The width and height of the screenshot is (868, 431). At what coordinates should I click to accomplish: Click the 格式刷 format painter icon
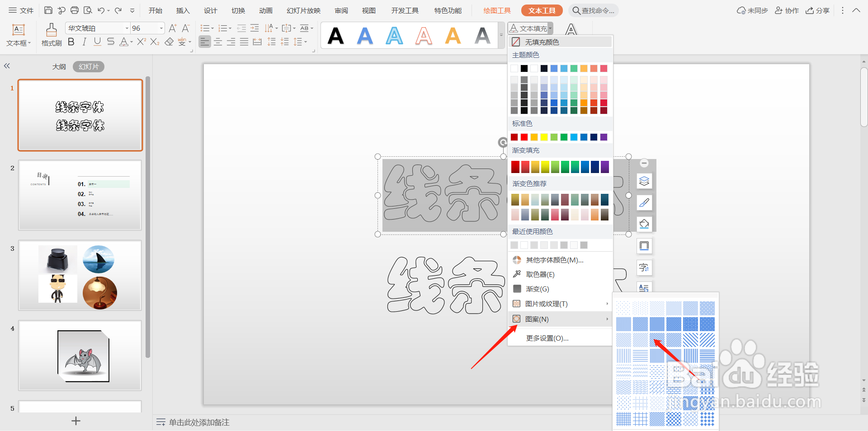[x=52, y=30]
